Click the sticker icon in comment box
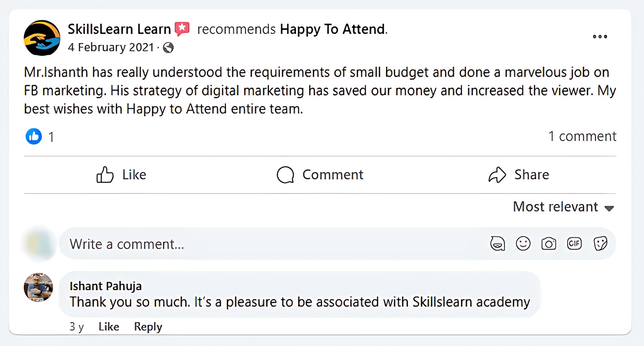644x346 pixels. coord(600,244)
